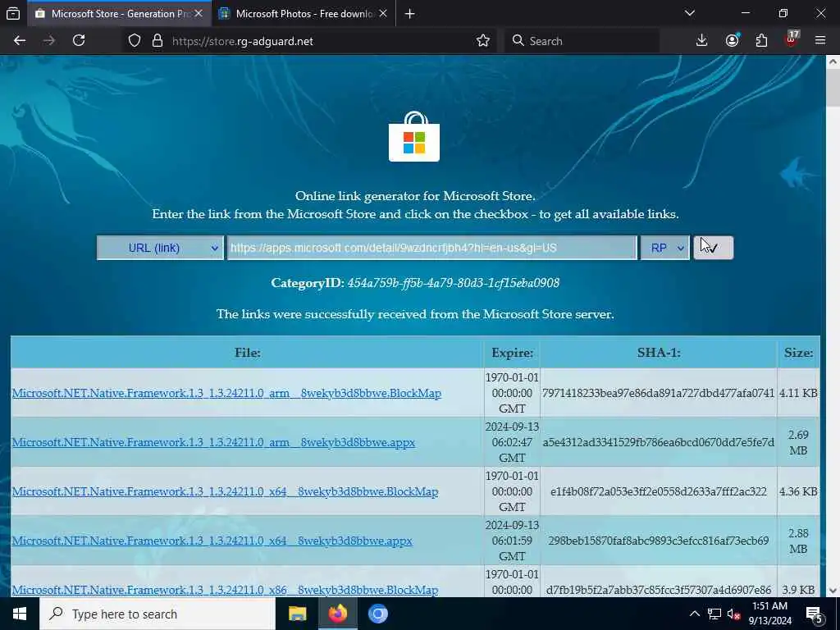Screen dimensions: 840x630
Task: Click the Microsoft Store link input field
Action: tap(431, 248)
